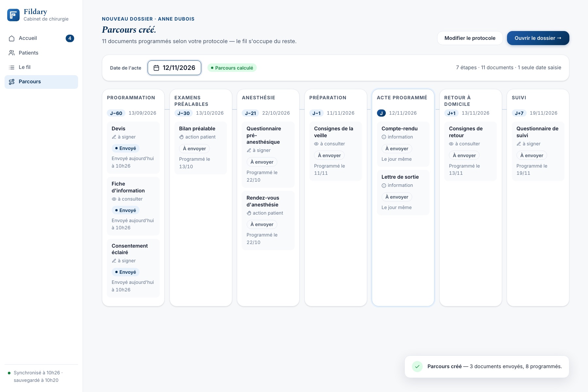This screenshot has width=588, height=392.
Task: Click the J badge in Acte programmé
Action: [x=381, y=113]
